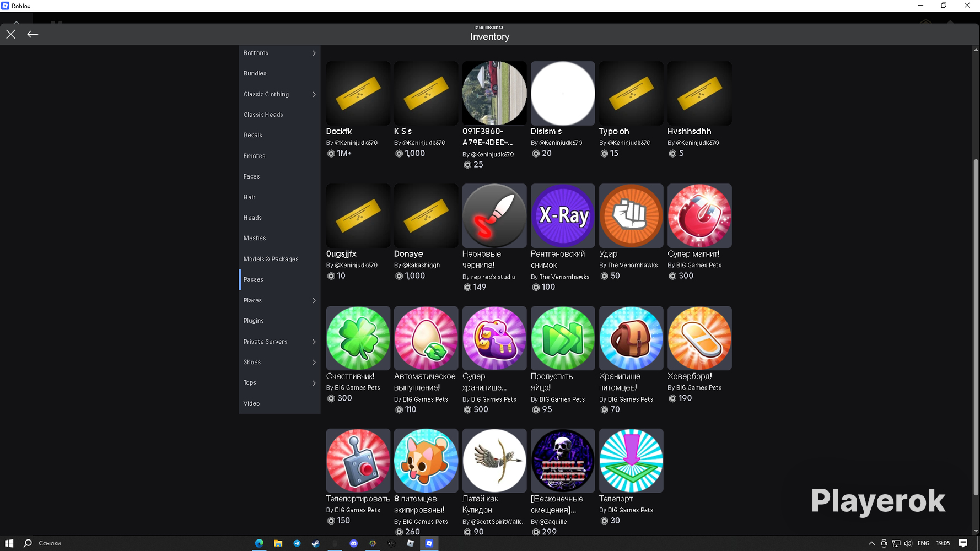This screenshot has width=980, height=551.
Task: Open the Donaye pass ticket icon
Action: pos(426,216)
